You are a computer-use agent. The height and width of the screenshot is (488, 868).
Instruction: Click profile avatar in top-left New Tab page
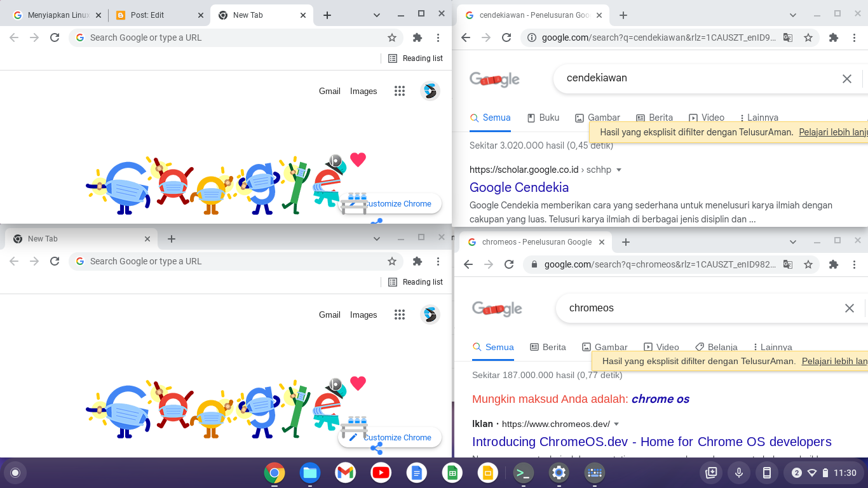[x=430, y=91]
